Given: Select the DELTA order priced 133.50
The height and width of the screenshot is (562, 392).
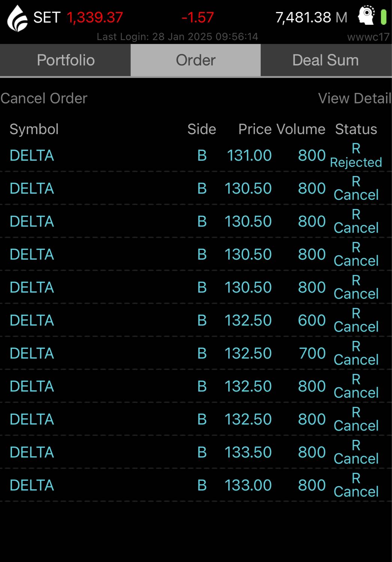Looking at the screenshot, I should (x=196, y=452).
